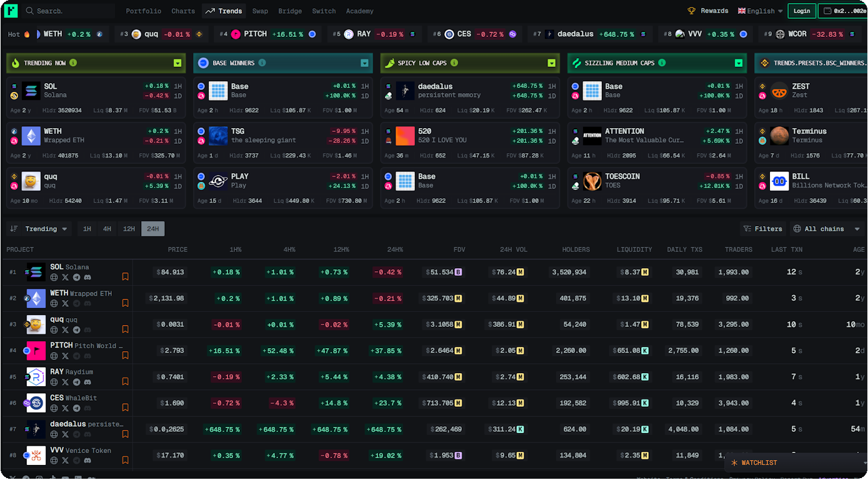Open the Telegram icon in the quq row

tap(77, 329)
